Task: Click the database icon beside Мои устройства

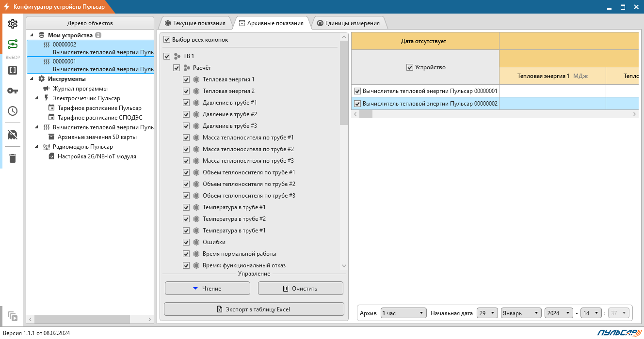Action: [42, 35]
